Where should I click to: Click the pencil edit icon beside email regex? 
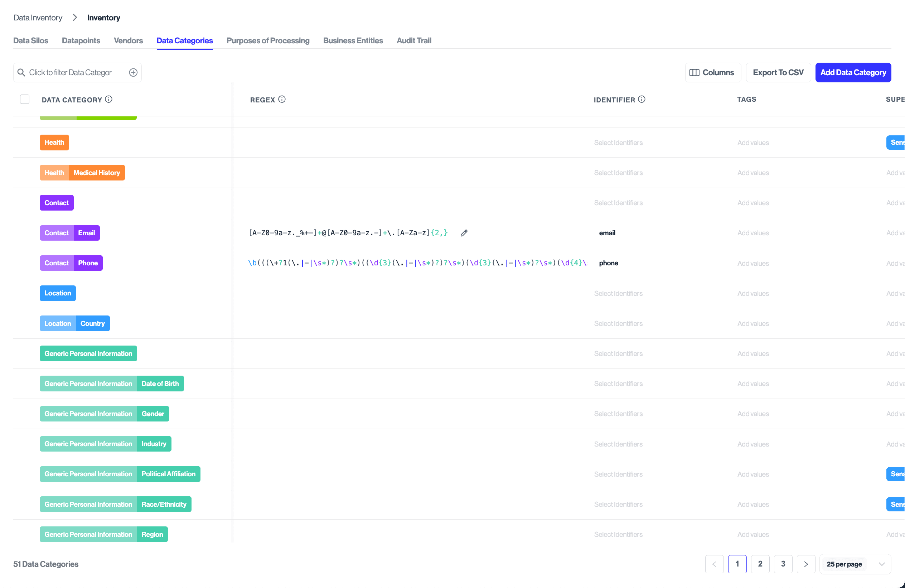click(464, 233)
